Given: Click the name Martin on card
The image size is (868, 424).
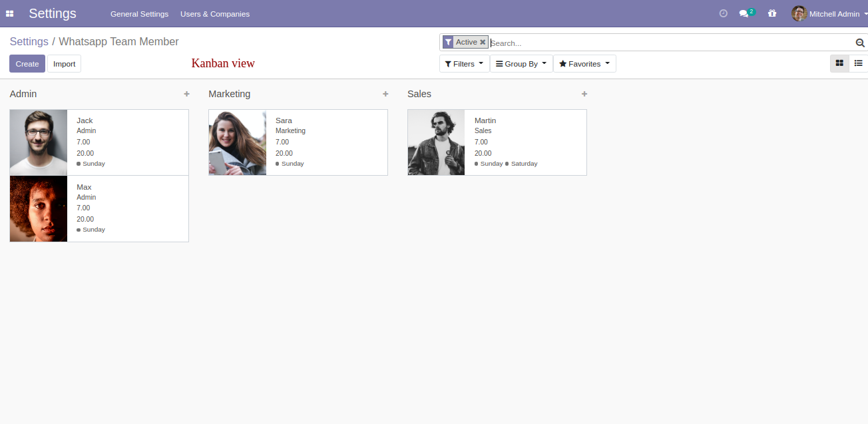Looking at the screenshot, I should [x=485, y=120].
